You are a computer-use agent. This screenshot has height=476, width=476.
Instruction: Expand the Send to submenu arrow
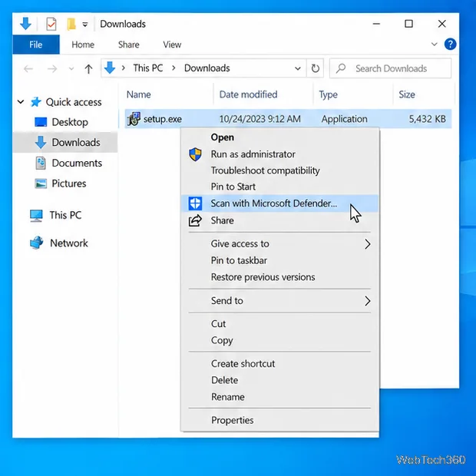click(368, 301)
